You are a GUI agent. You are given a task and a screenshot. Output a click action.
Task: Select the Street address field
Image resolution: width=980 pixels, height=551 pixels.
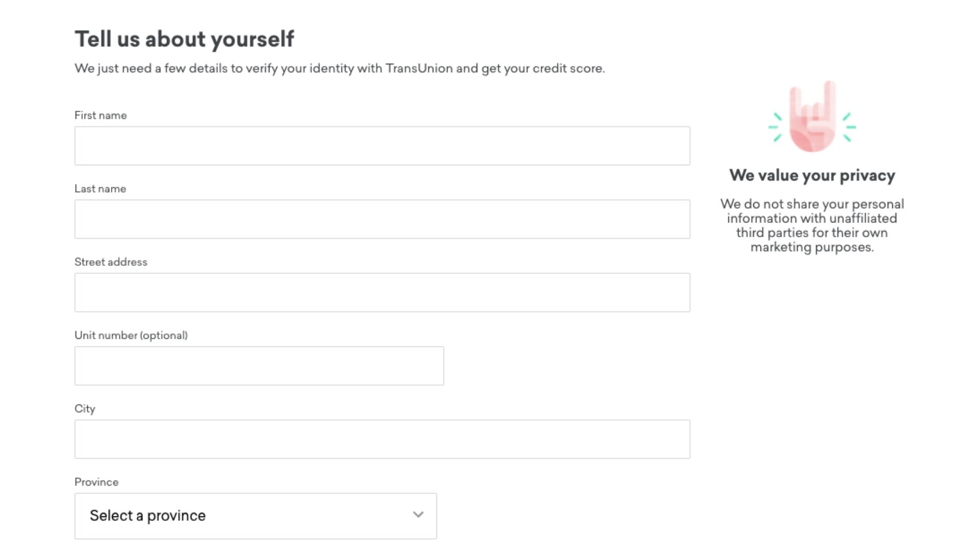pyautogui.click(x=382, y=292)
